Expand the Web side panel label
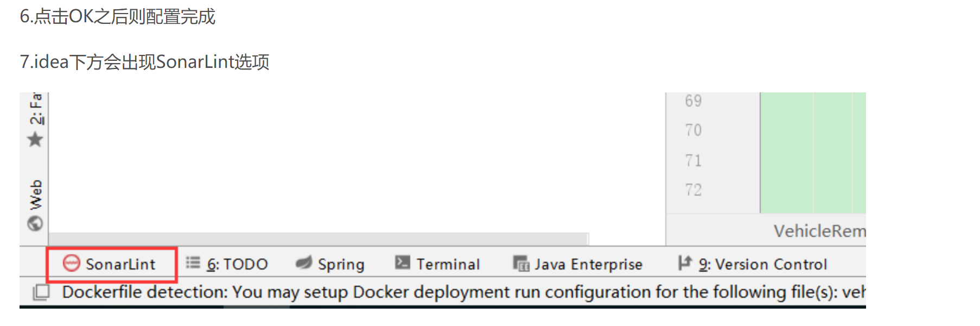Image resolution: width=980 pixels, height=326 pixels. pyautogui.click(x=36, y=195)
